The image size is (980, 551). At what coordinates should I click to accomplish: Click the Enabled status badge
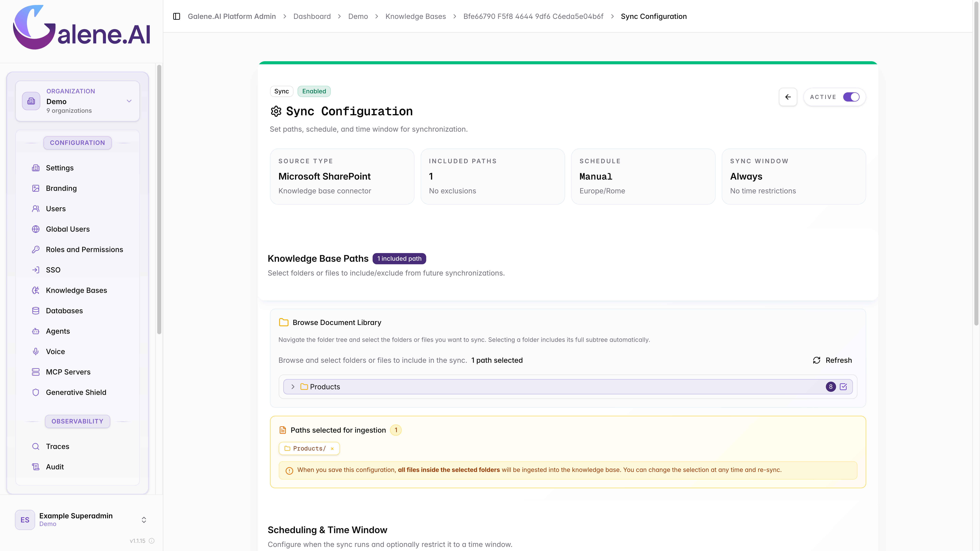click(314, 91)
